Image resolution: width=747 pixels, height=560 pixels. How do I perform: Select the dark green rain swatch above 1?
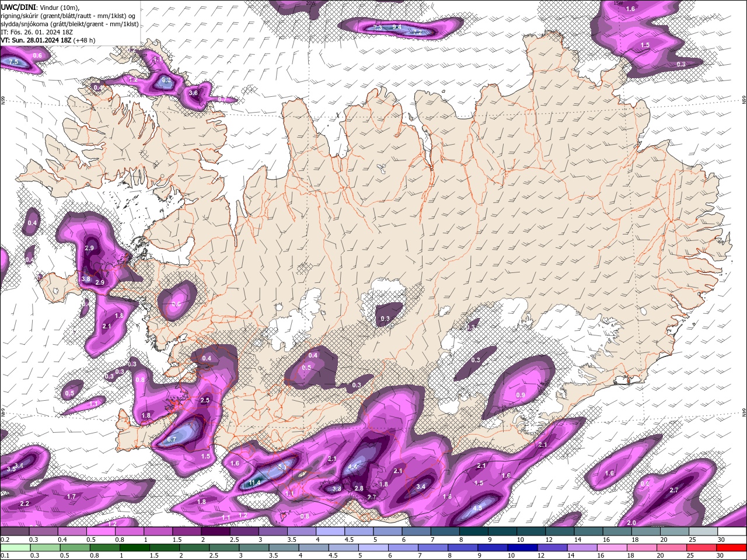[135, 548]
